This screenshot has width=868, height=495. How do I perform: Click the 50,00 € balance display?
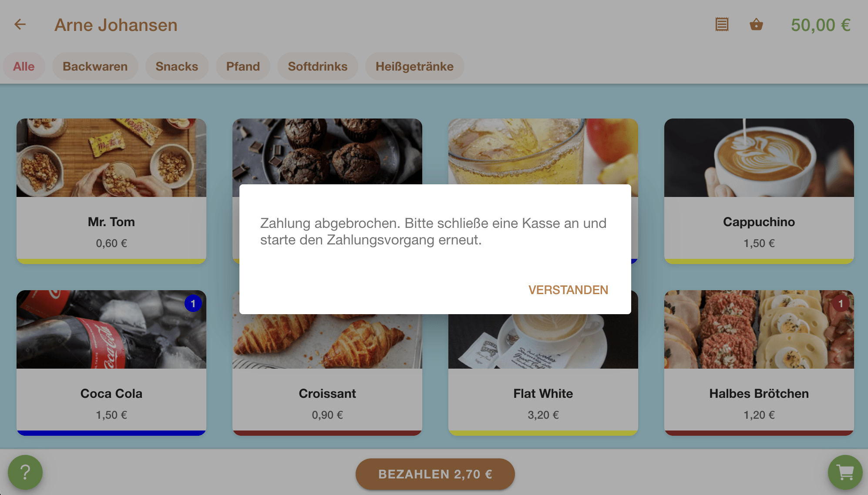coord(821,25)
